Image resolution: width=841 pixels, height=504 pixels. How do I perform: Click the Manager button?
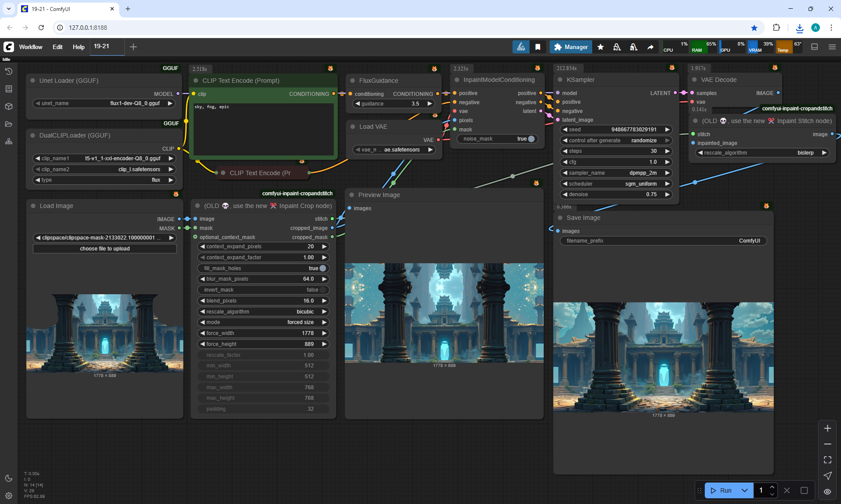pyautogui.click(x=571, y=47)
